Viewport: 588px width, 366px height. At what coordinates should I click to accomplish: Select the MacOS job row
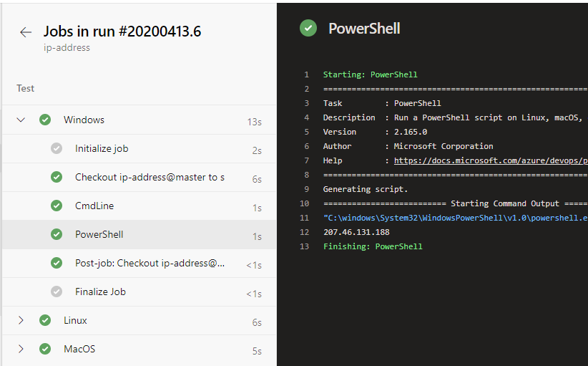pyautogui.click(x=139, y=349)
